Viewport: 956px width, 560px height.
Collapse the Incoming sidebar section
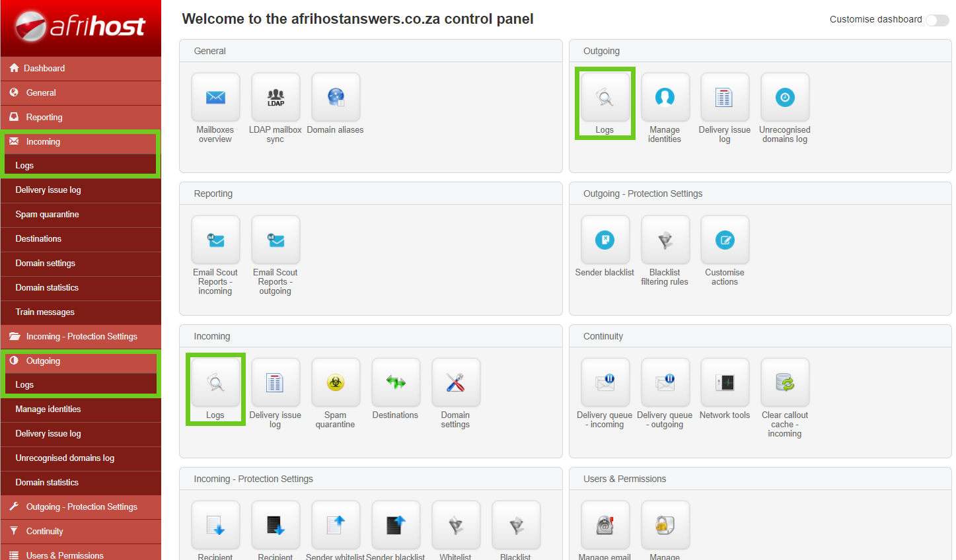pyautogui.click(x=43, y=142)
